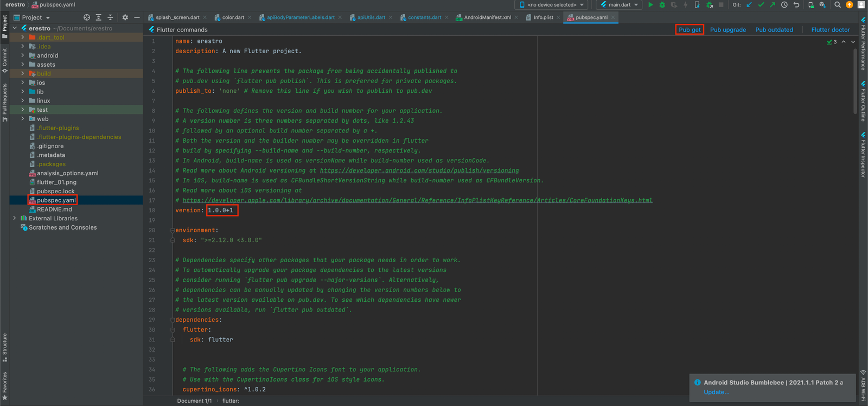This screenshot has width=868, height=406.
Task: Start debugging with the green bug icon
Action: pos(662,5)
